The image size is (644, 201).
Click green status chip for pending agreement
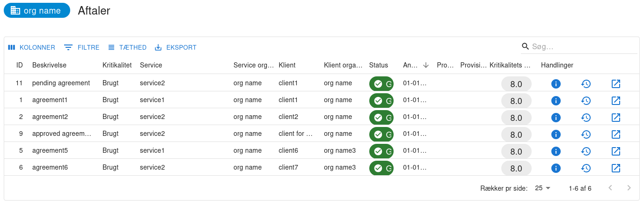point(381,84)
